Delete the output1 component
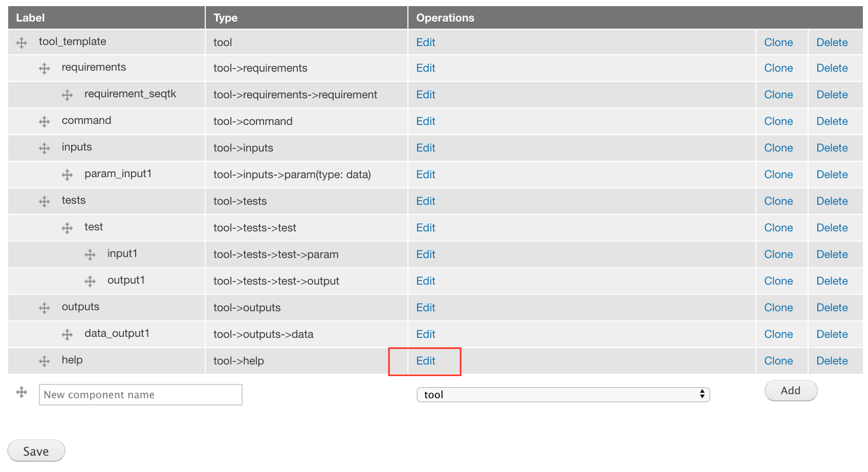The width and height of the screenshot is (868, 472). pyautogui.click(x=832, y=281)
